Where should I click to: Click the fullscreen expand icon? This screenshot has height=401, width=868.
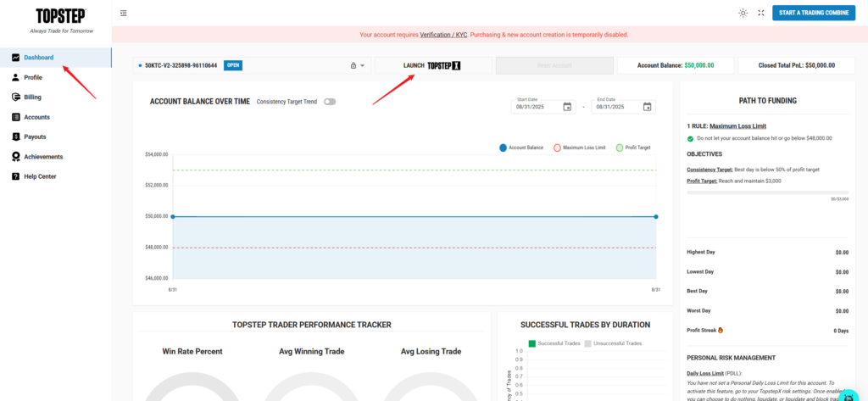760,13
